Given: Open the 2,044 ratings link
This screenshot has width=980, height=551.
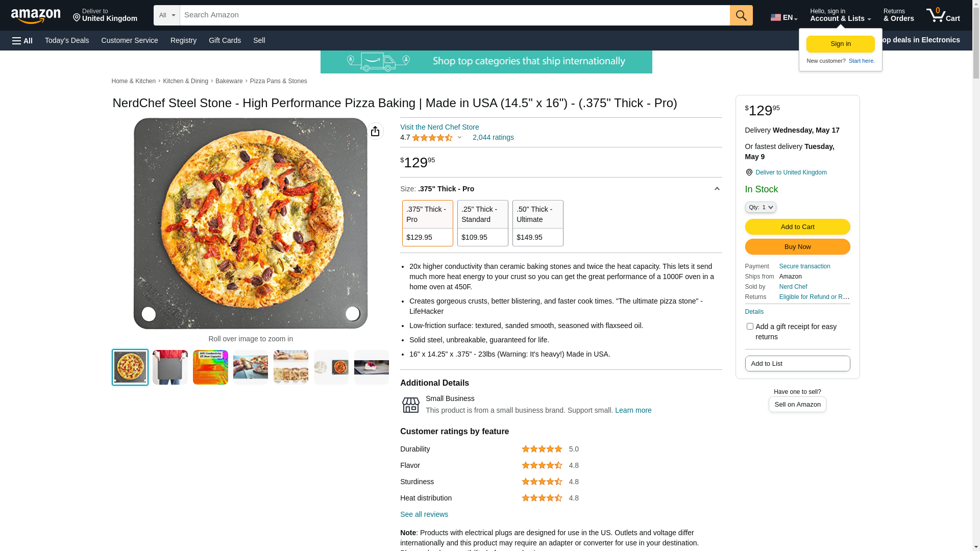Looking at the screenshot, I should [493, 137].
